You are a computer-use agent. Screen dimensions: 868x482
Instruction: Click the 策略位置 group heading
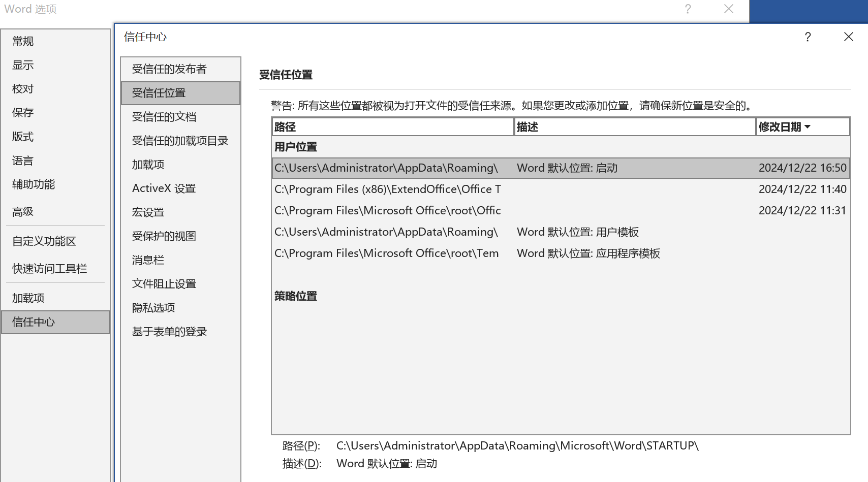click(296, 296)
